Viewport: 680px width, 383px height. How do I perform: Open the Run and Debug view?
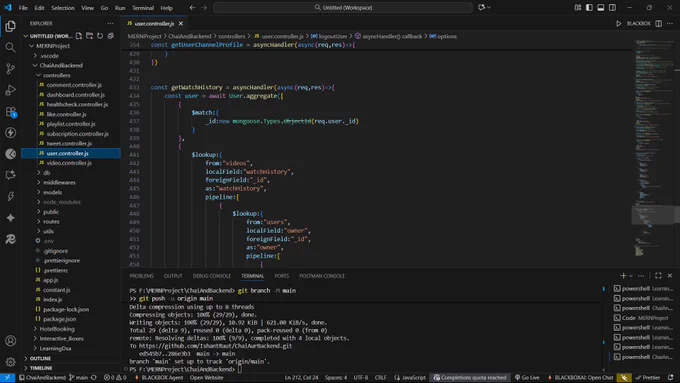[10, 90]
